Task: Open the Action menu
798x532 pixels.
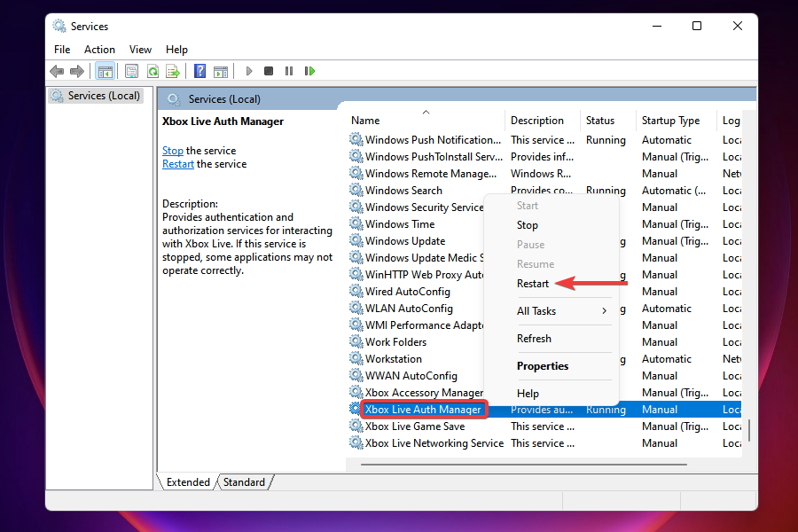Action: pos(99,50)
